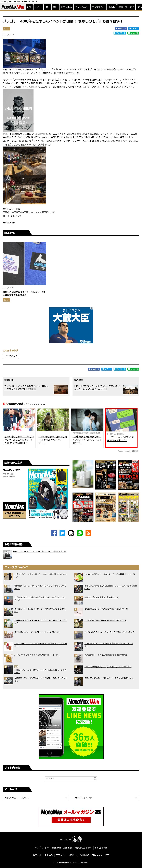The image size is (142, 868).
Task: Open the 財布・小物 navigation tab
Action: (x=66, y=7)
